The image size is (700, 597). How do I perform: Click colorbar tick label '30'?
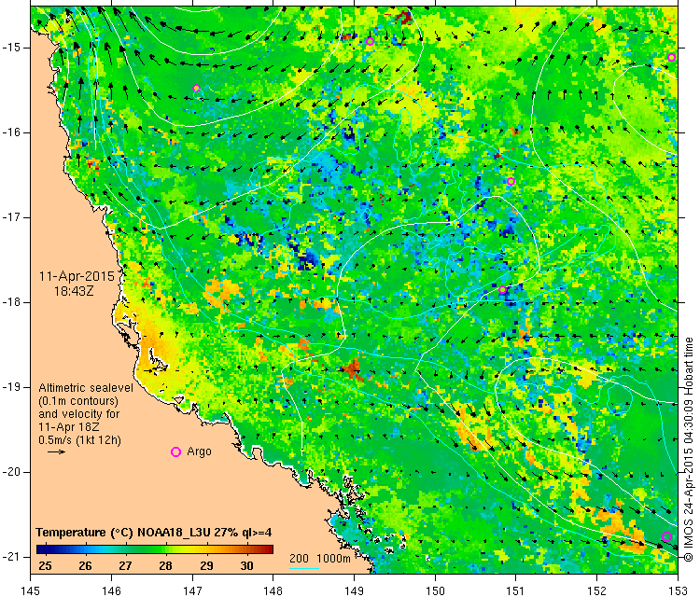tap(247, 566)
